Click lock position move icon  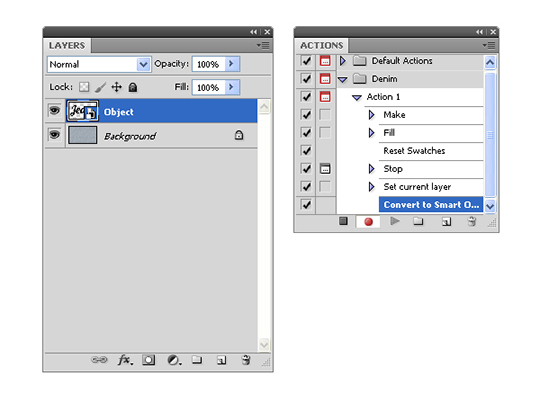117,87
